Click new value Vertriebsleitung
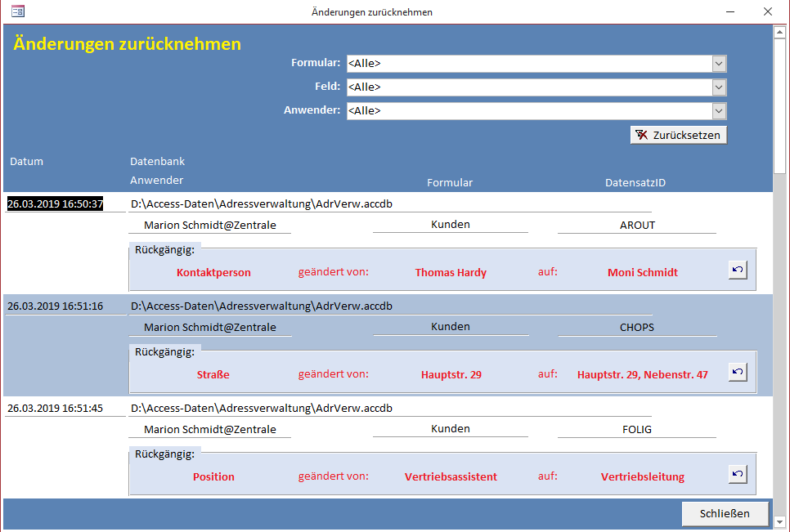This screenshot has width=790, height=532. tap(643, 476)
